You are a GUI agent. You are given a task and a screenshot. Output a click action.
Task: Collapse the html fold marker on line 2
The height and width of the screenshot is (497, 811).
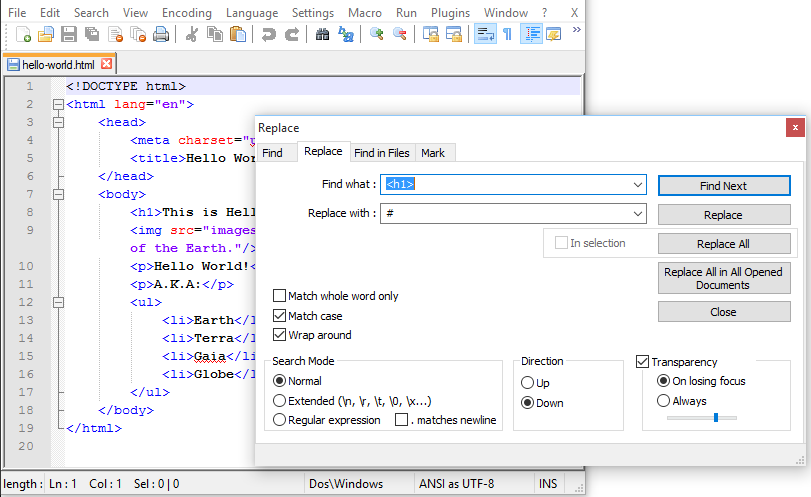(x=58, y=104)
